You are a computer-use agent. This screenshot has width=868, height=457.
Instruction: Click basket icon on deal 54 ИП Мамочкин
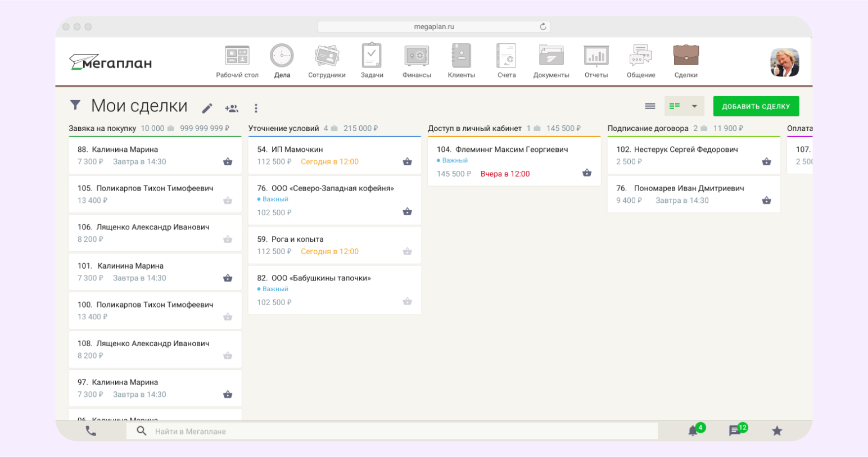coord(408,162)
